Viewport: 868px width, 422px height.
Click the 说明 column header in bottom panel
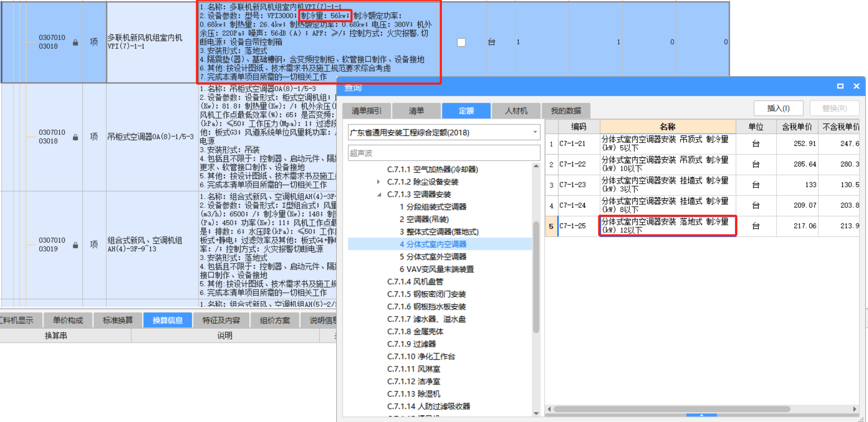point(225,336)
